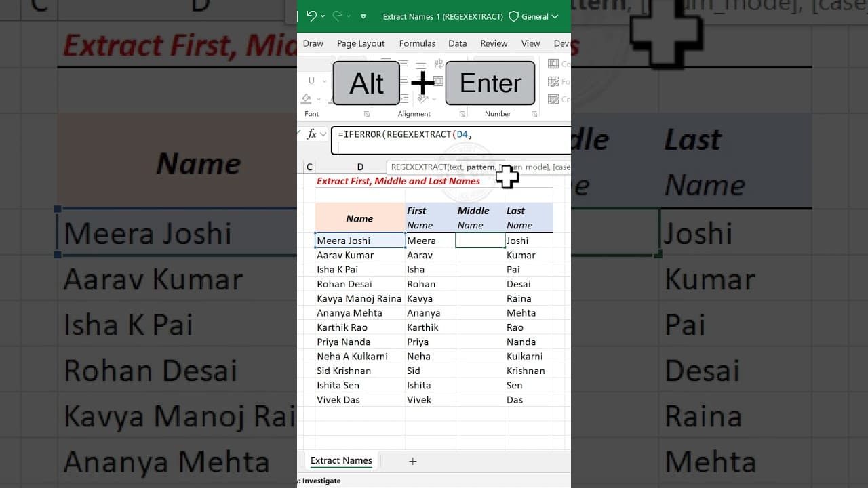This screenshot has width=868, height=488.
Task: Click the Format as Table icon
Action: click(x=553, y=80)
